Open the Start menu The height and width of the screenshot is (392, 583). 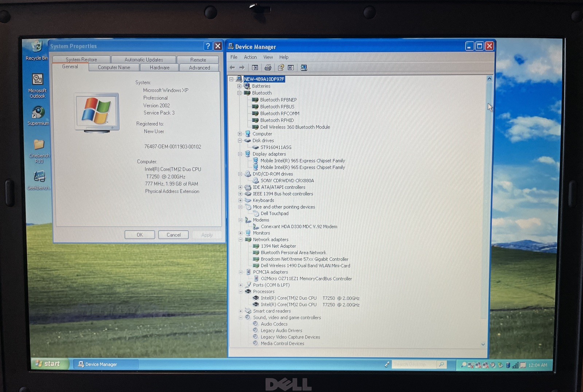(x=50, y=364)
